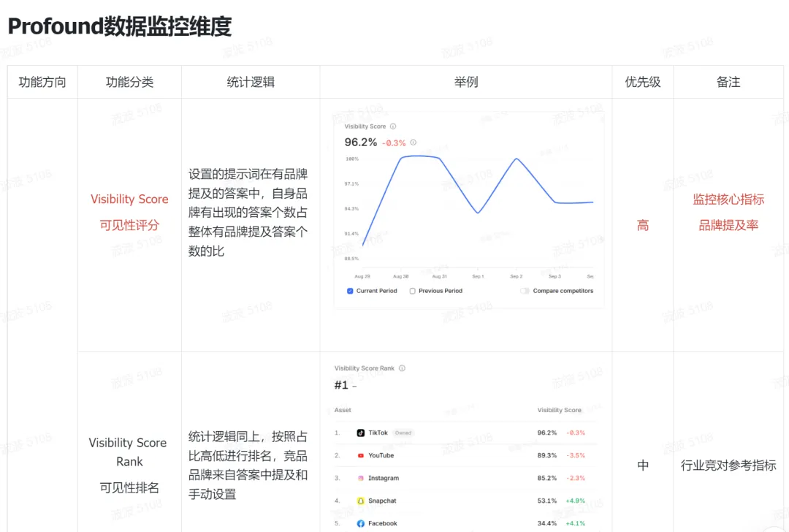
Task: Click the #1 rank value
Action: (341, 385)
